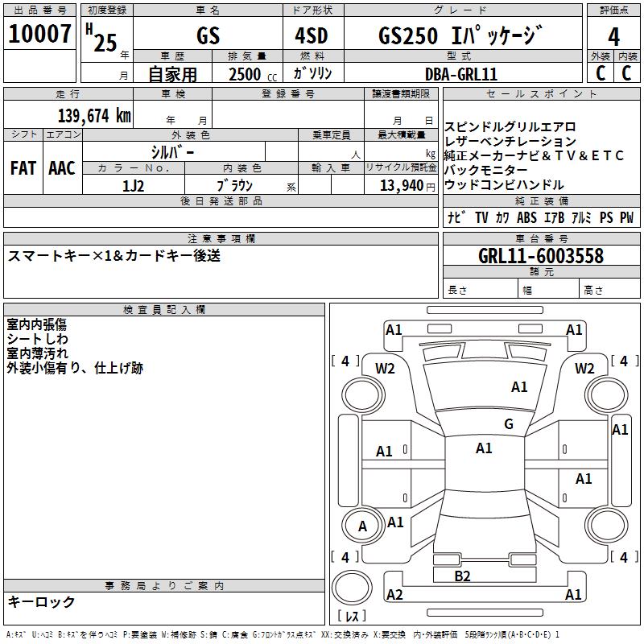Image resolution: width=644 pixels, height=644 pixels.
Task: Select the sales point スピンドルグリルエアロ
Action: click(x=510, y=126)
